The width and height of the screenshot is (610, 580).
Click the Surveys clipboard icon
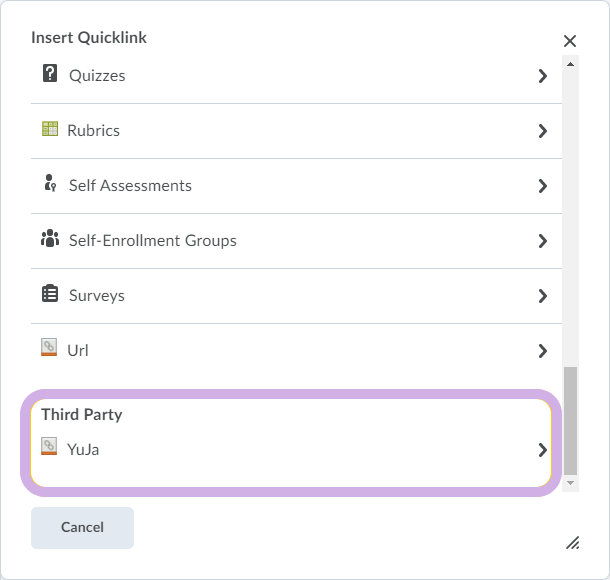coord(50,293)
